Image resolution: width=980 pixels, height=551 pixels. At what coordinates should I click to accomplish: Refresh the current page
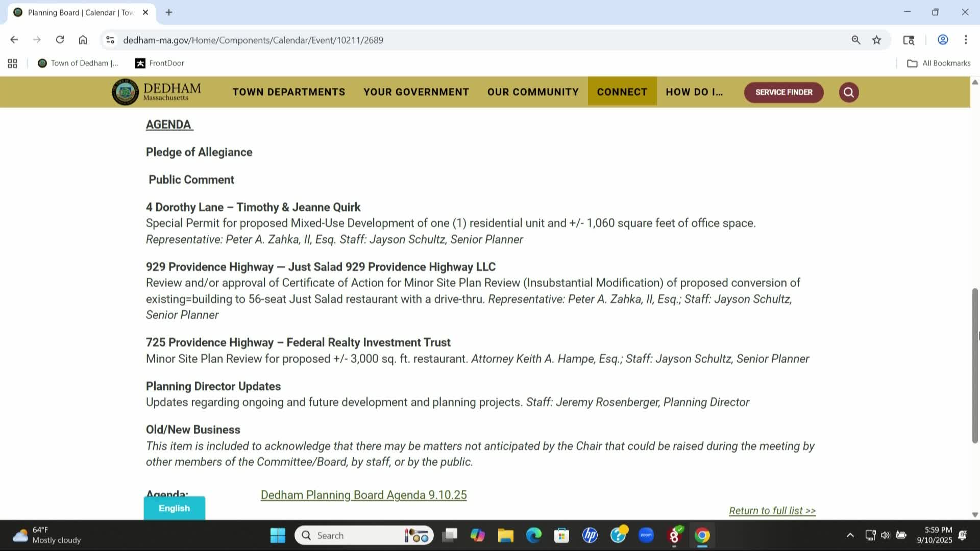coord(60,40)
